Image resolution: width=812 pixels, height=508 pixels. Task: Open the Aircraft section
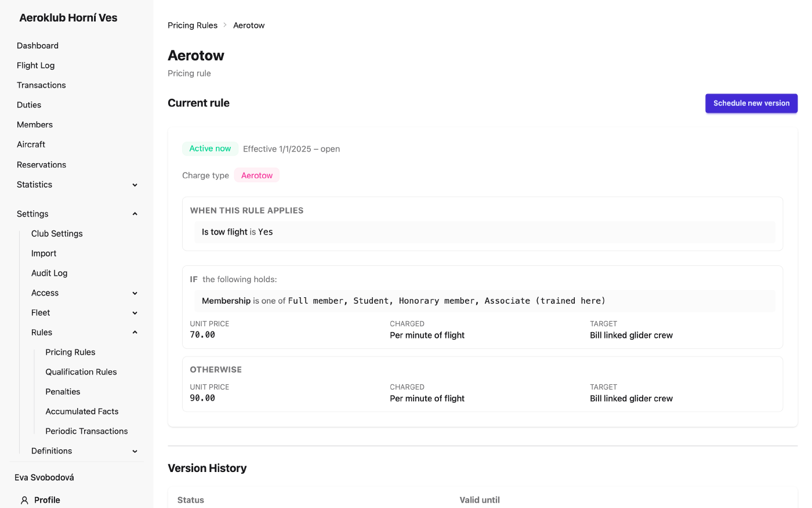[x=31, y=145]
